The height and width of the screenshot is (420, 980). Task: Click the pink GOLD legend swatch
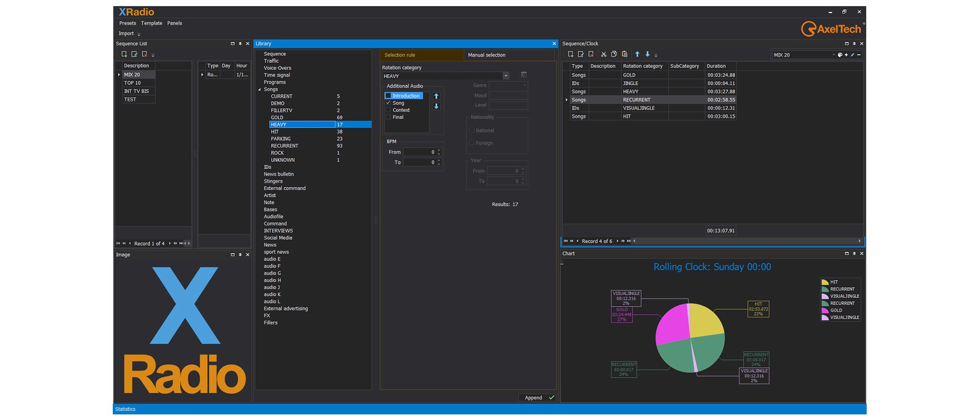(824, 310)
